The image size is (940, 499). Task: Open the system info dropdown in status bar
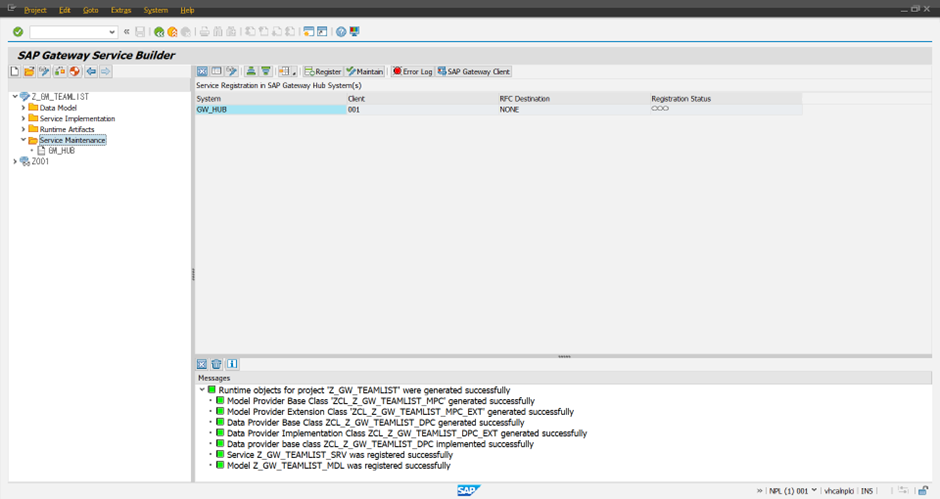click(814, 491)
